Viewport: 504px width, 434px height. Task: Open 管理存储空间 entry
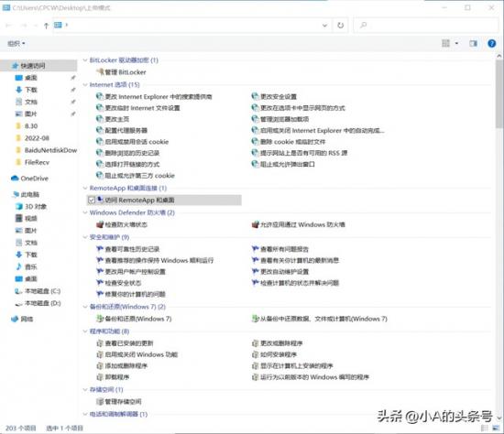pyautogui.click(x=118, y=401)
